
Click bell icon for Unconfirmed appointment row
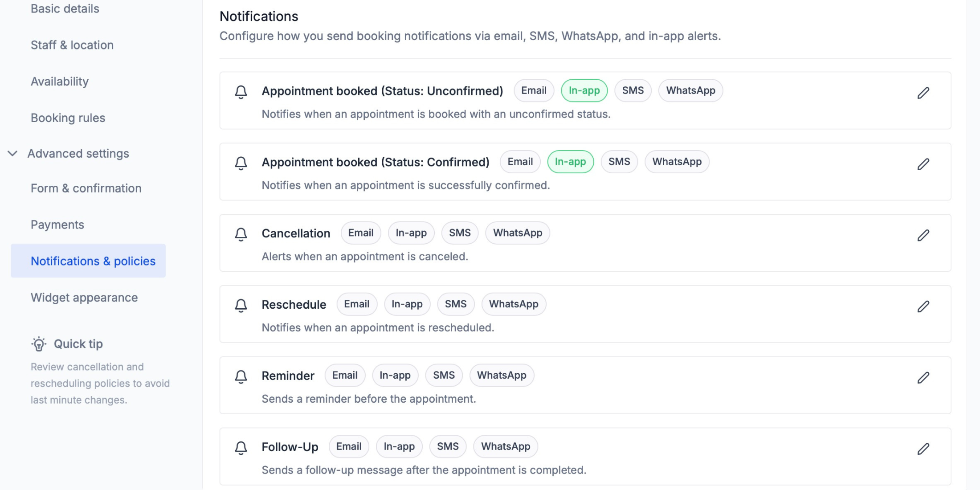pos(241,92)
